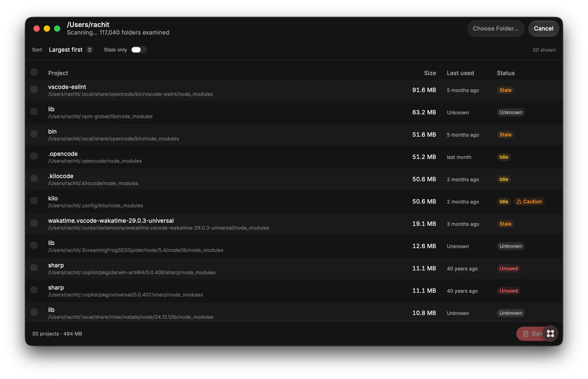
Task: Click the Unknown badge on ScreamingFrogSEOSpider row
Action: click(511, 246)
